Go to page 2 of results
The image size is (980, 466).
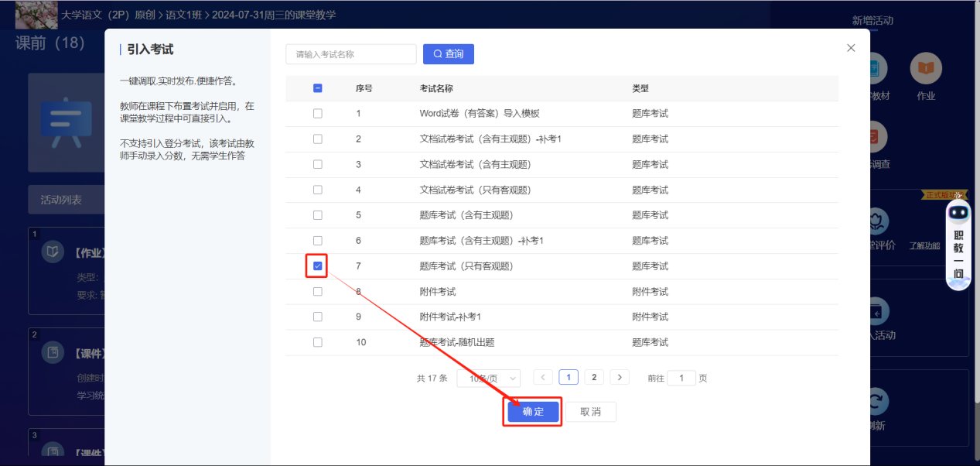593,378
